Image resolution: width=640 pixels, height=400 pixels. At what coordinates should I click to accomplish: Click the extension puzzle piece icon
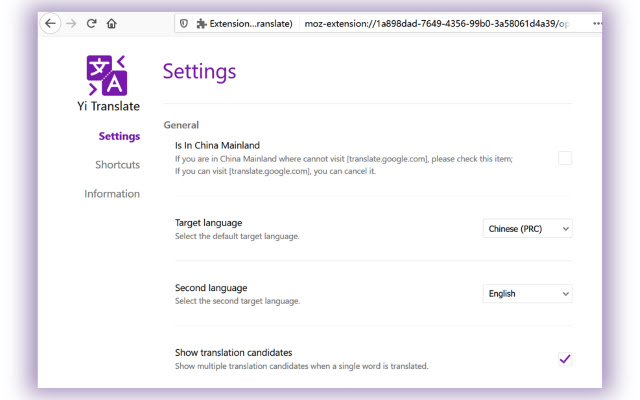pyautogui.click(x=201, y=23)
